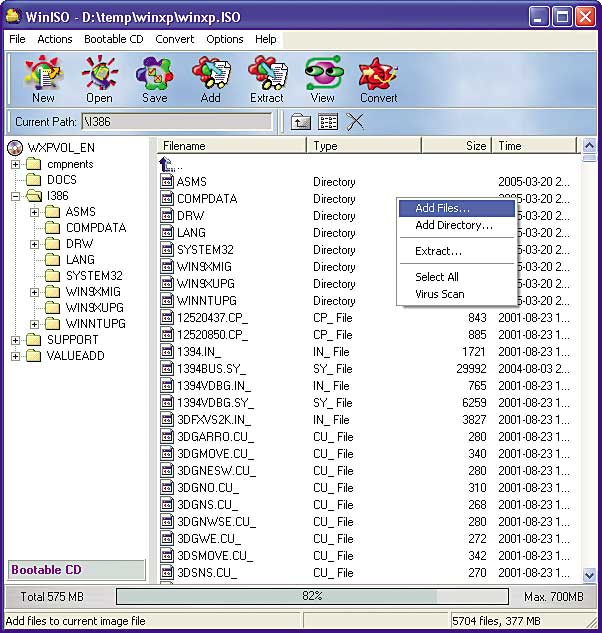602x633 pixels.
Task: Click the icon beside 12520437.CP_
Action: coord(167,317)
